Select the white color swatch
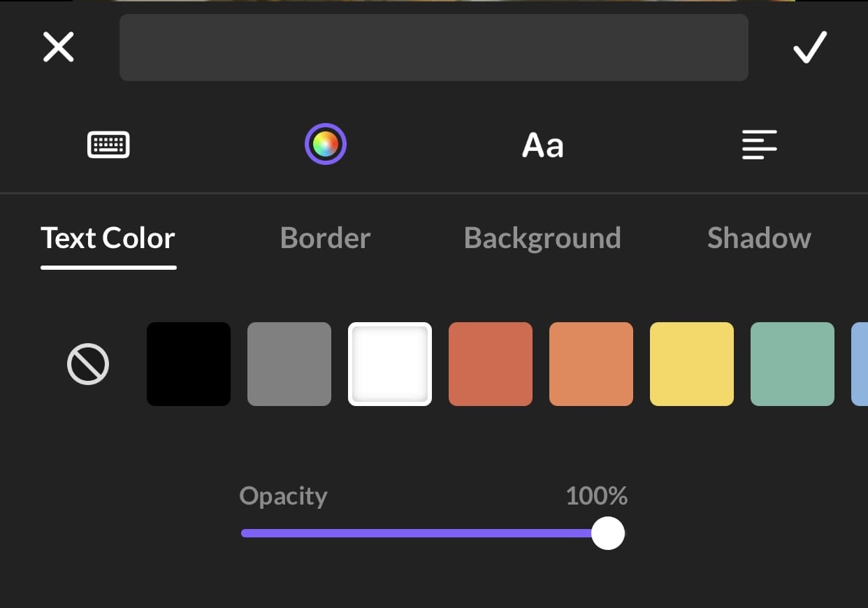868x608 pixels. point(390,364)
